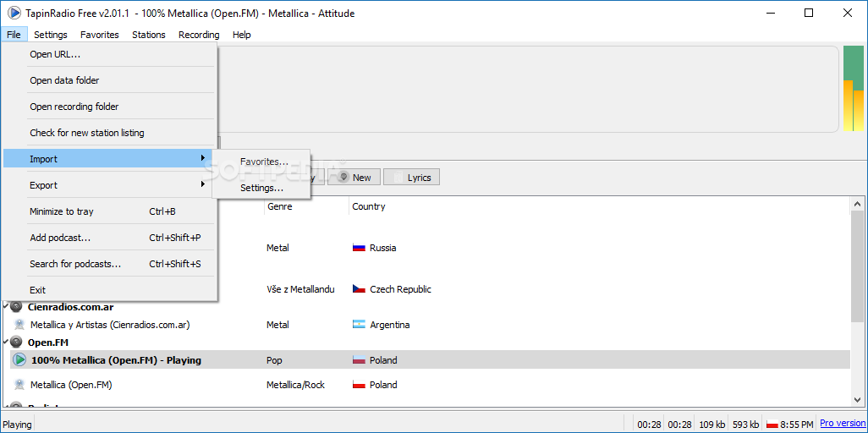868x433 pixels.
Task: Click the TapinRadio app icon in title bar
Action: tap(14, 12)
